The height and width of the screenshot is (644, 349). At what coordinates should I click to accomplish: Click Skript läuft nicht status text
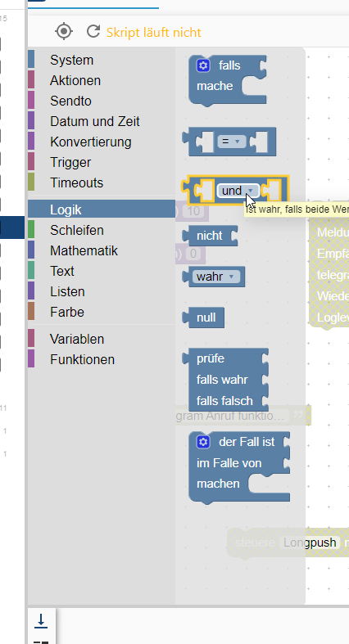click(x=154, y=32)
